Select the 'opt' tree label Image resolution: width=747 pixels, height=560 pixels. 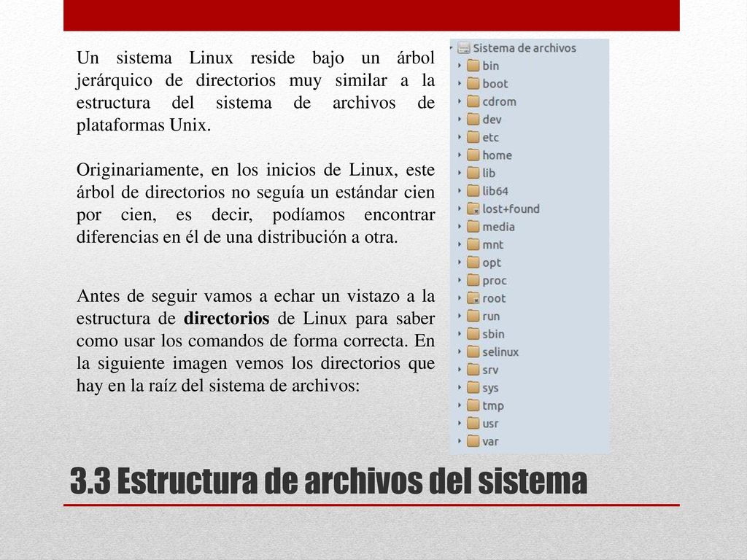coord(492,262)
